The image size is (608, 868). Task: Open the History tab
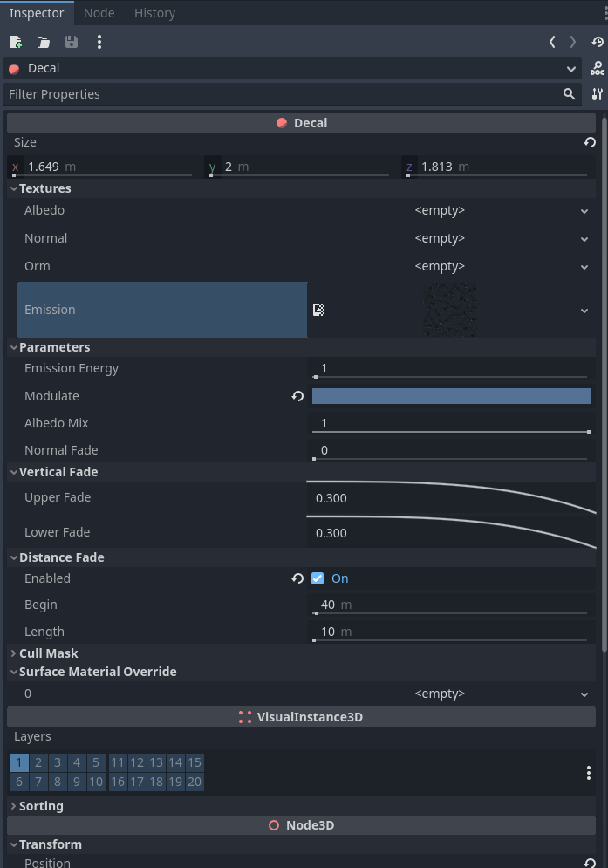(x=154, y=12)
